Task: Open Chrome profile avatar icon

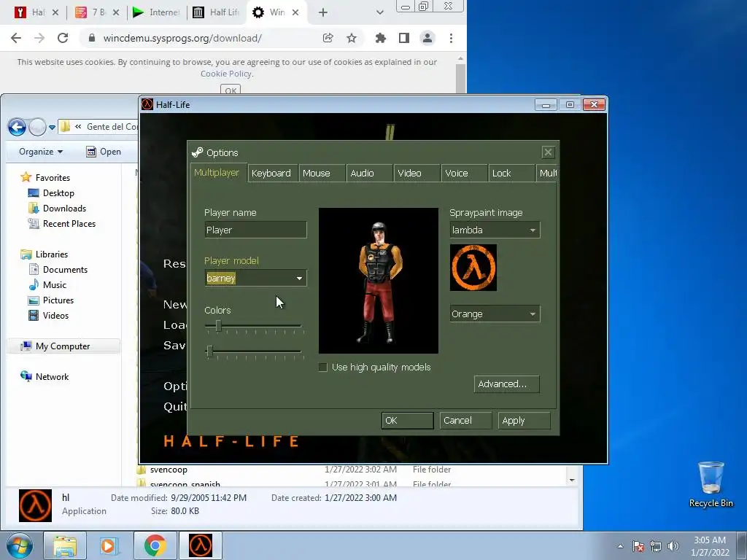Action: point(427,38)
